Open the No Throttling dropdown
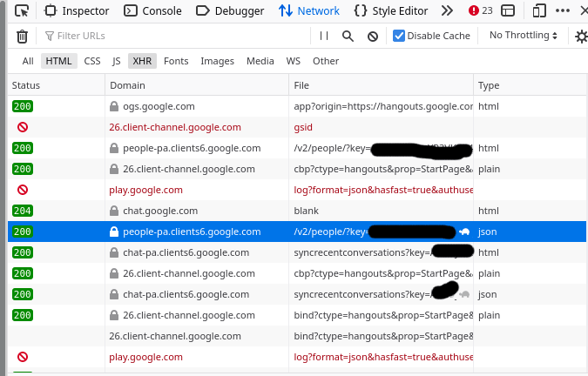 (524, 36)
